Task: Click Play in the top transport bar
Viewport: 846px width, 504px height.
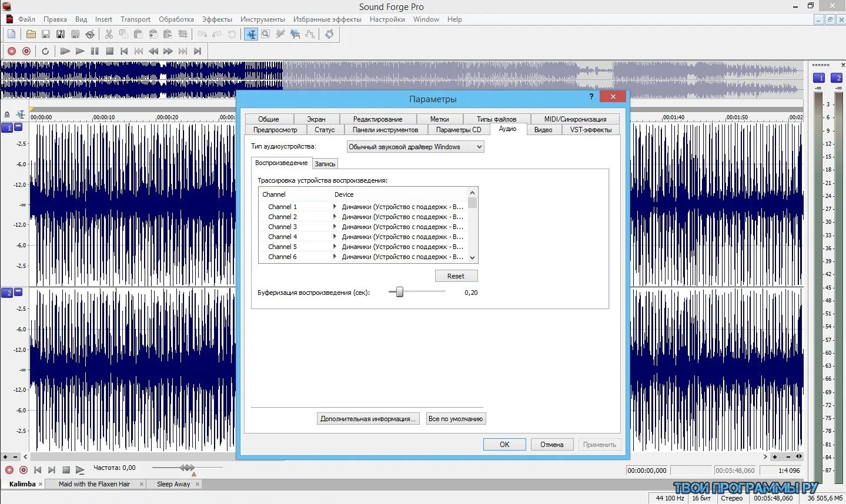Action: pyautogui.click(x=80, y=51)
